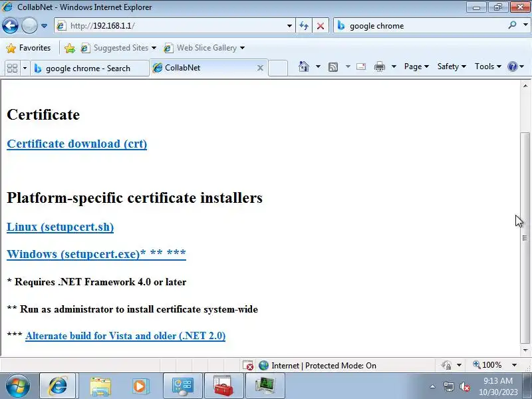This screenshot has width=532, height=399.
Task: Click the address bar showing 192.168.1.1
Action: (170, 26)
